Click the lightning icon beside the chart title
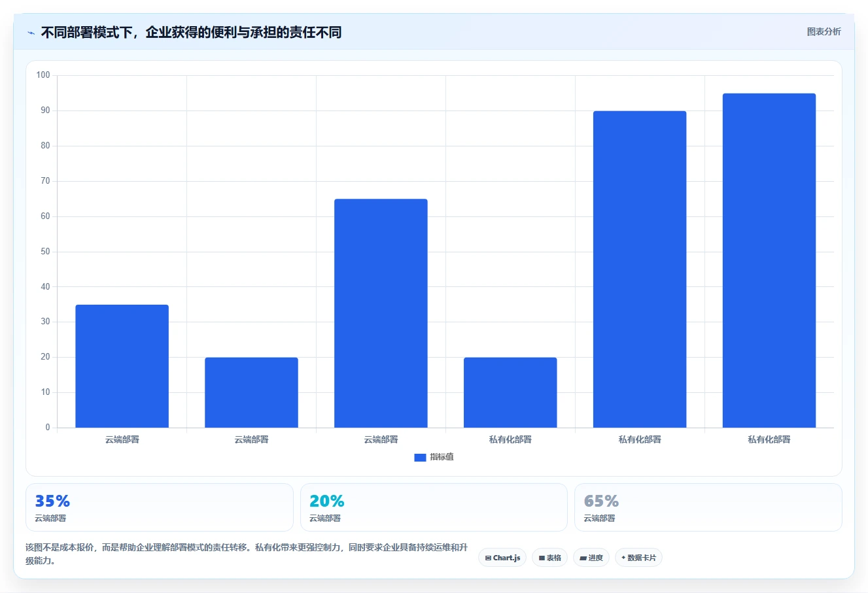Viewport: 868px width, 593px height. (31, 33)
